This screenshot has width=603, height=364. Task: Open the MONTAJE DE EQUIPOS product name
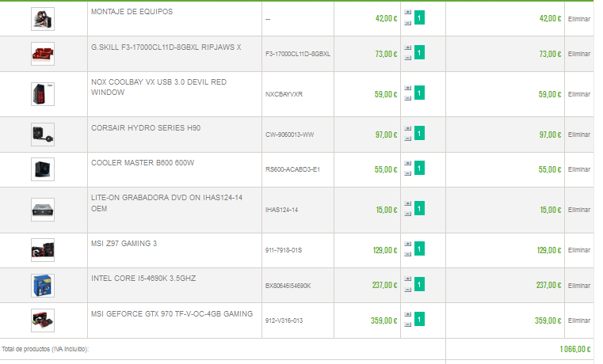pyautogui.click(x=132, y=12)
